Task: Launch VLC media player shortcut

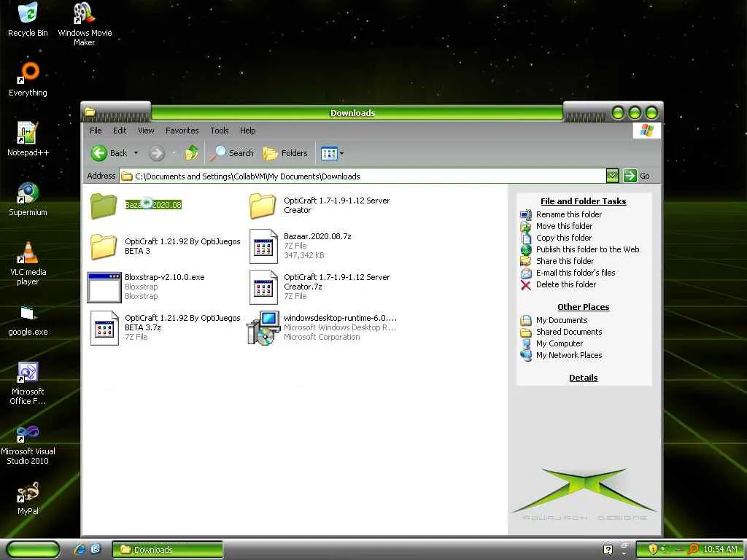Action: coord(28,263)
